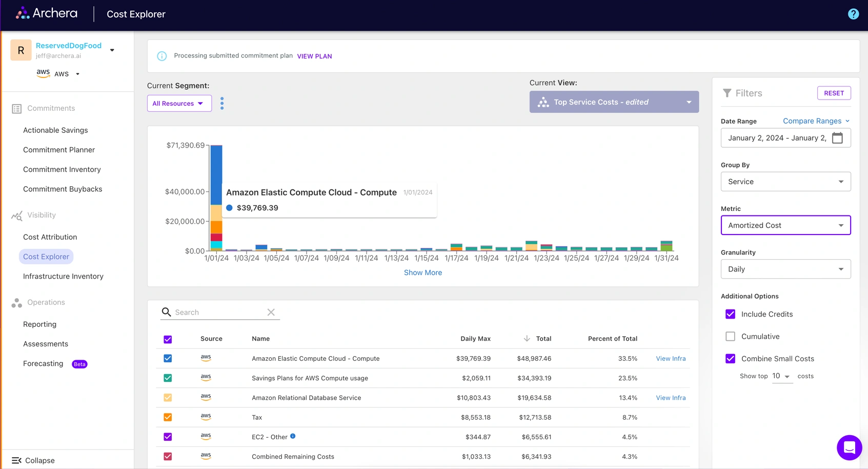Click the VIEW PLAN link
Screen dimensions: 868x469
pyautogui.click(x=314, y=56)
